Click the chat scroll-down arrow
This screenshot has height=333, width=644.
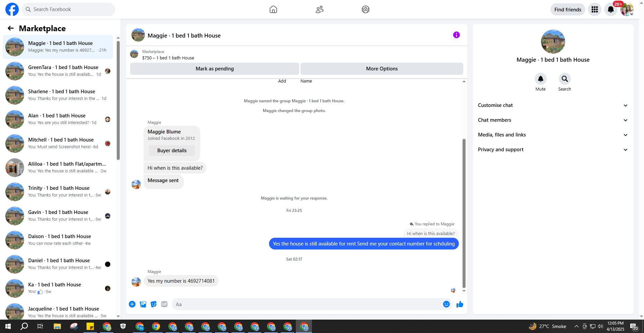464,291
